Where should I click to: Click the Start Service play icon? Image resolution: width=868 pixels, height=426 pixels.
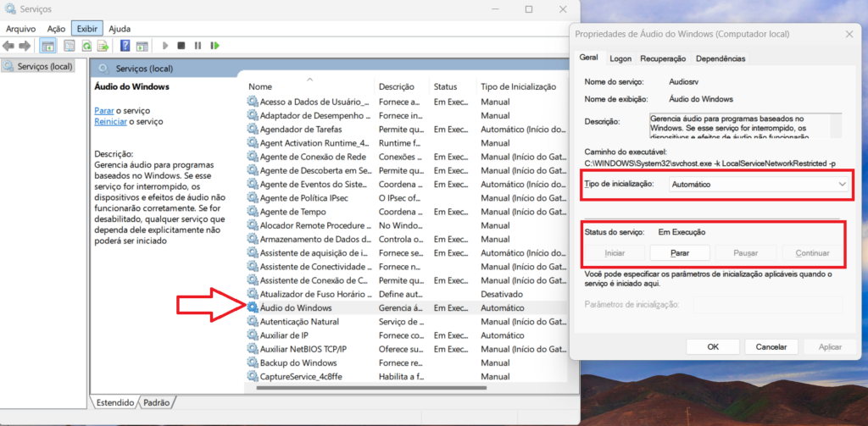pyautogui.click(x=165, y=46)
